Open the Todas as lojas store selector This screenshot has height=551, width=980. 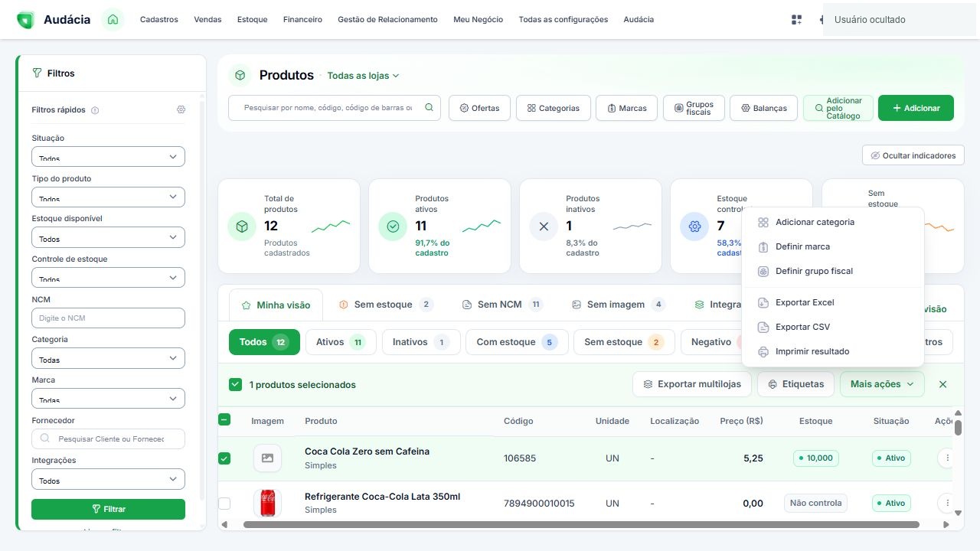[363, 76]
